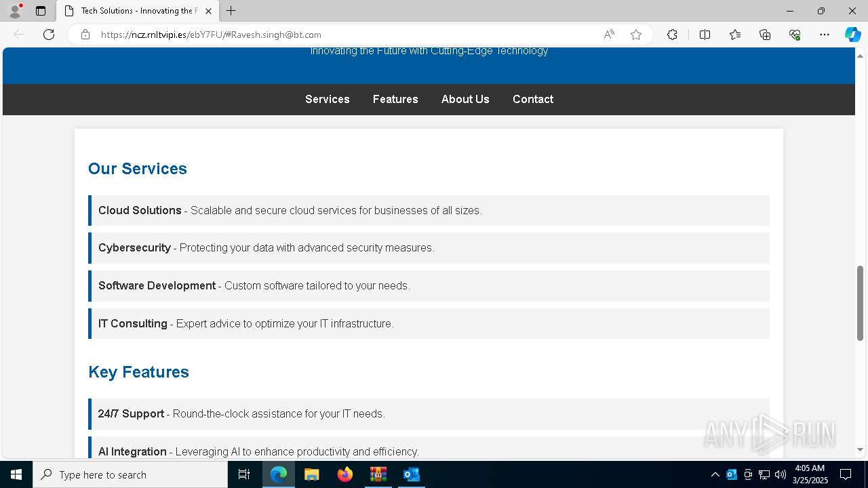Open clock showing 4:05 AM
Screen dimensions: 868x488
pyautogui.click(x=810, y=474)
